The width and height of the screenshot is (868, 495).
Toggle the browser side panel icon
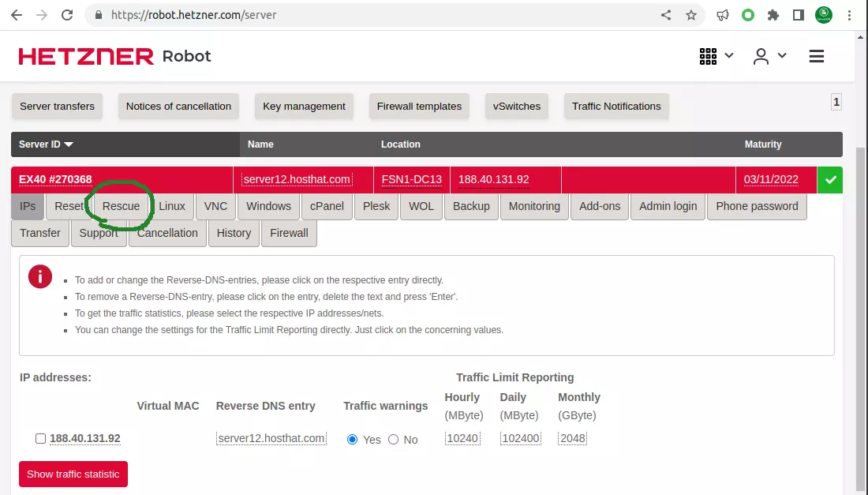pyautogui.click(x=798, y=15)
